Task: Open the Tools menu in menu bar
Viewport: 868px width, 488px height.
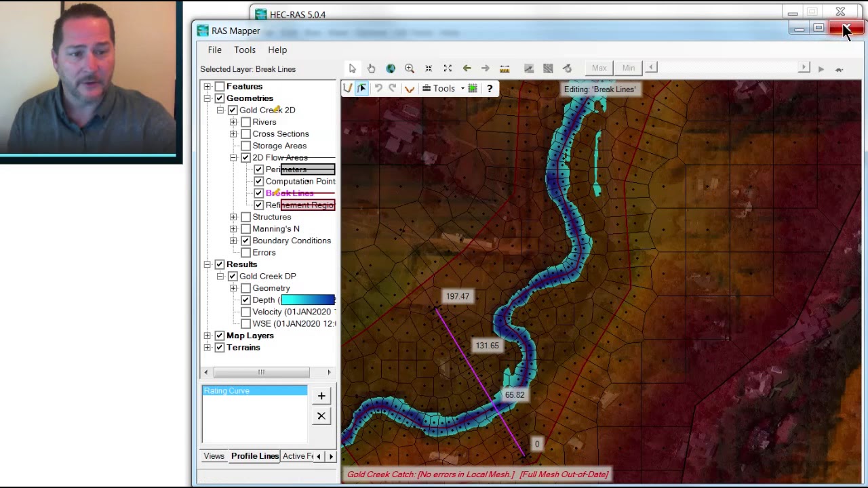Action: click(245, 49)
